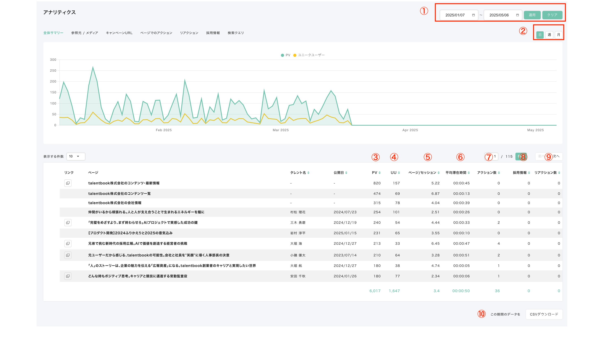
Task: Open calendar picker for start date 2025/01/07
Action: click(x=473, y=15)
